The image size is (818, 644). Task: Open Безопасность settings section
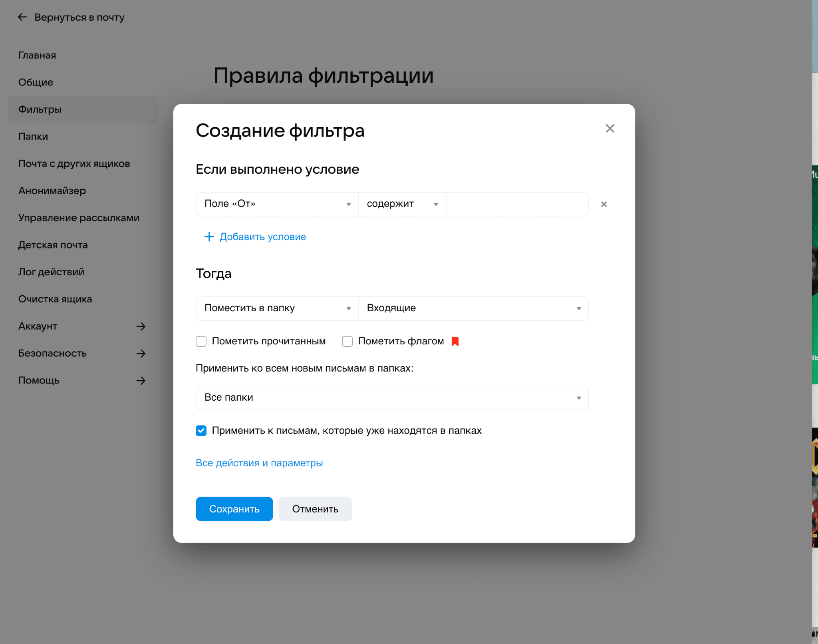click(x=53, y=354)
